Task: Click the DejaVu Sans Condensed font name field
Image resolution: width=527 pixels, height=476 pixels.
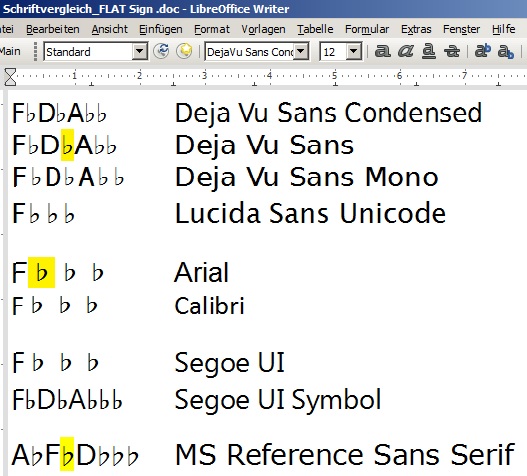Action: pyautogui.click(x=250, y=52)
